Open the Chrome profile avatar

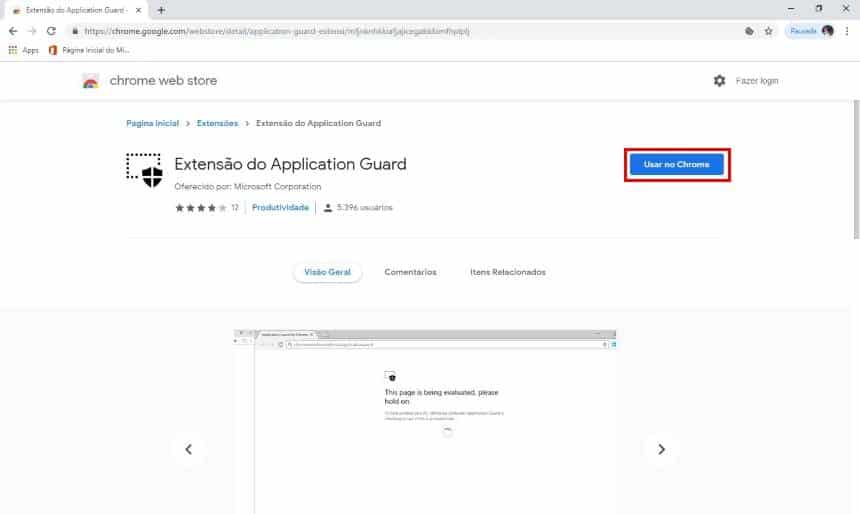[x=828, y=31]
